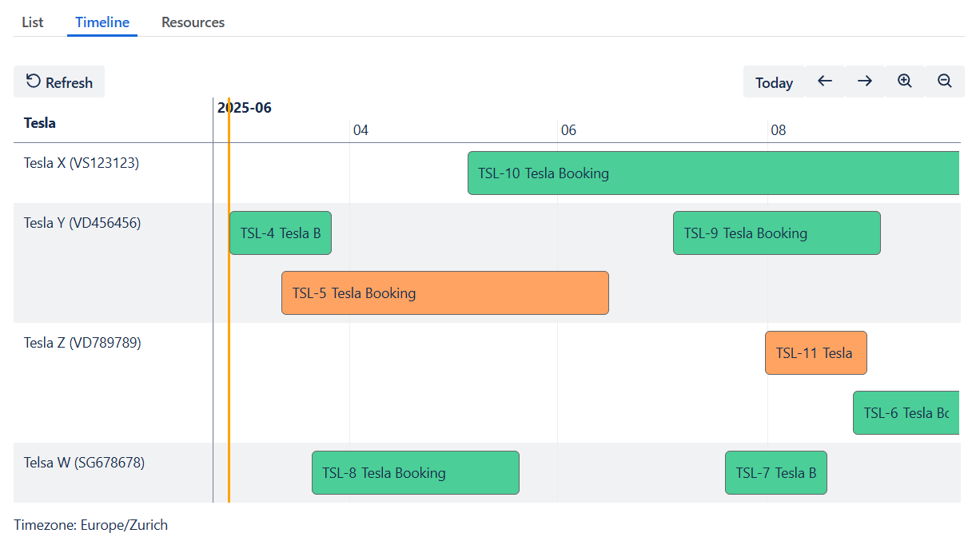Image resolution: width=980 pixels, height=549 pixels.
Task: Click the 06 date column header
Action: tap(569, 129)
